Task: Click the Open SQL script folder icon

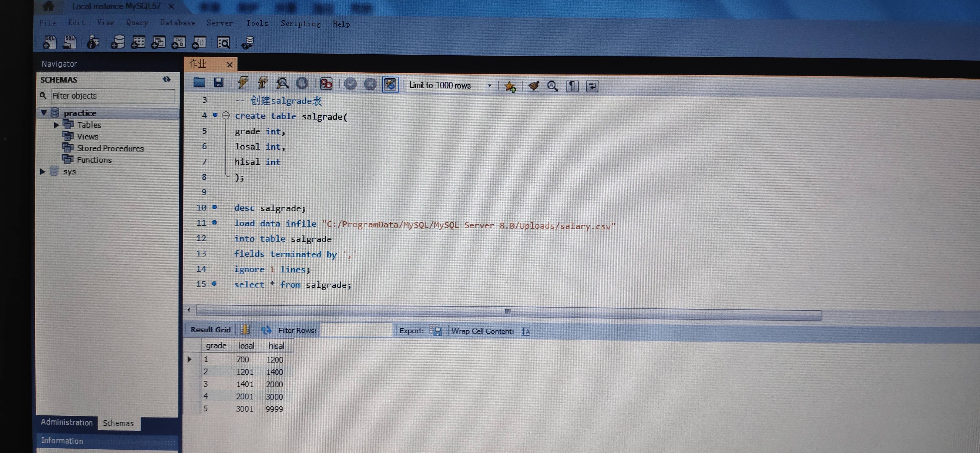Action: pos(199,82)
